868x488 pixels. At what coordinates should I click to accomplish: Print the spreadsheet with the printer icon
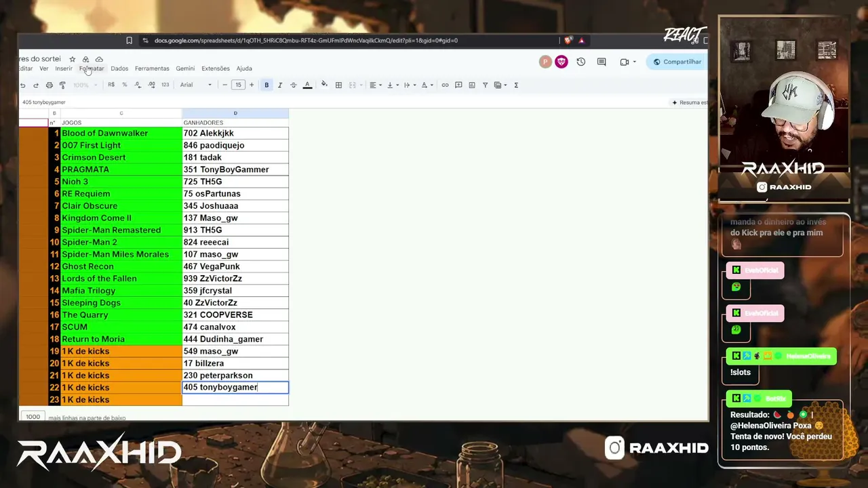(49, 85)
